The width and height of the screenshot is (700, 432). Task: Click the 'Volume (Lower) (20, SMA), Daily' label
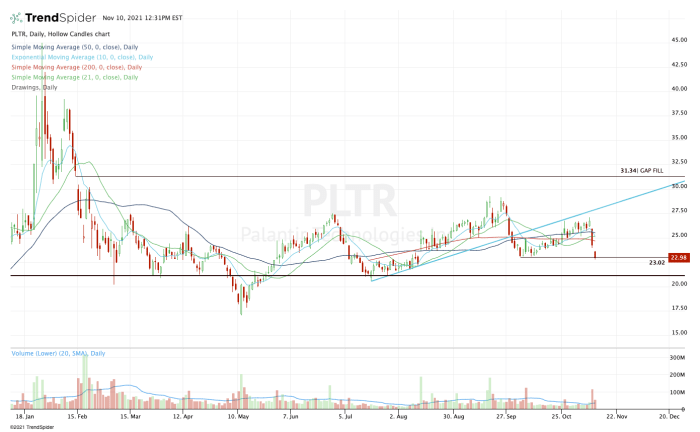pos(58,353)
